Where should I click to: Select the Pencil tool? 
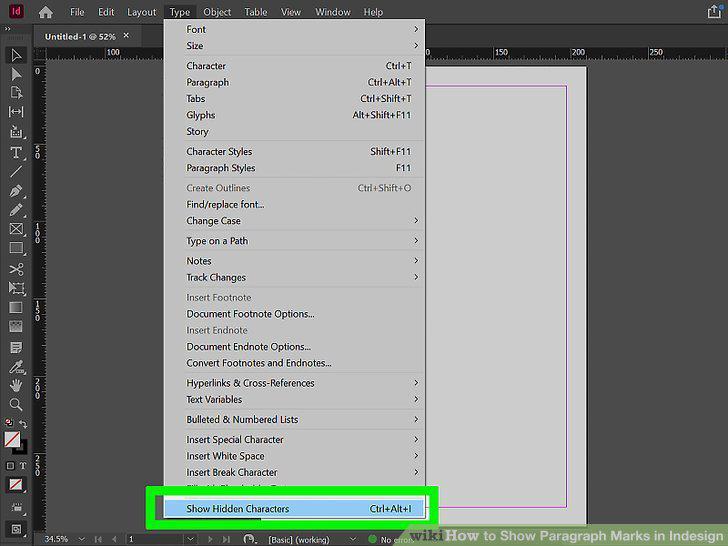pyautogui.click(x=16, y=210)
